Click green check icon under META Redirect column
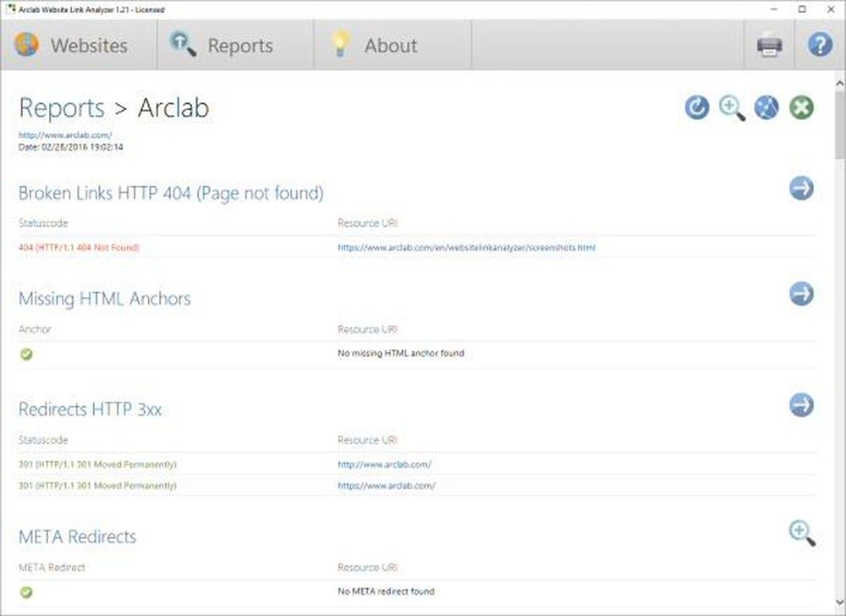This screenshot has width=846, height=616. [26, 591]
